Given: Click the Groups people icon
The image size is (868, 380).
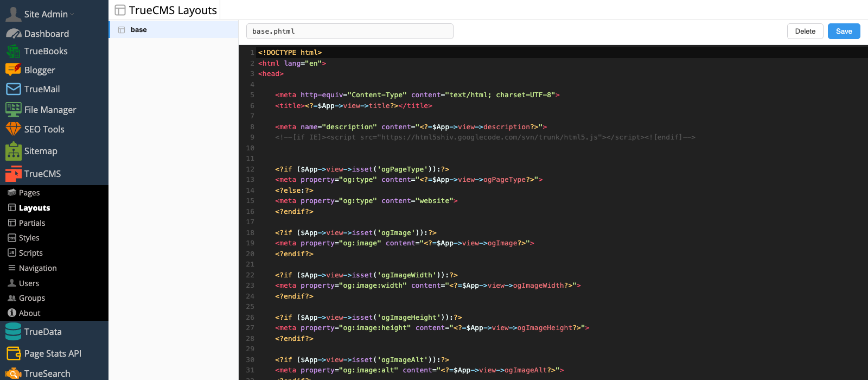Looking at the screenshot, I should click(12, 298).
